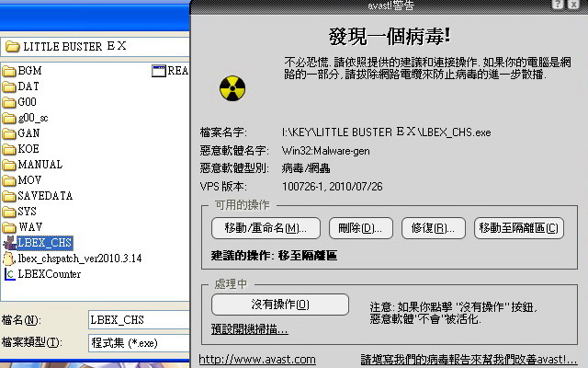
Task: Click the LBEX_CHS executable icon
Action: pyautogui.click(x=9, y=243)
